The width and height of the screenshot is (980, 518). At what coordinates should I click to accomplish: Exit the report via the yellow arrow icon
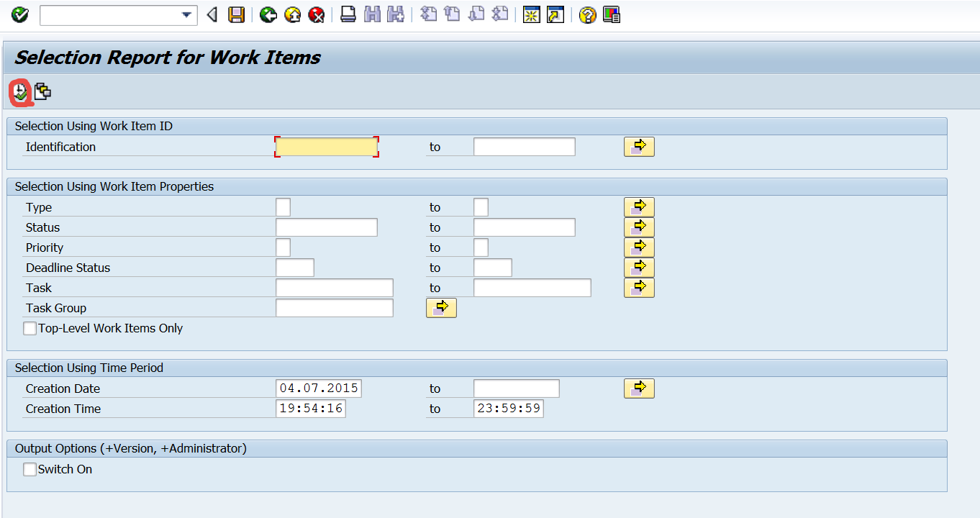click(x=291, y=14)
